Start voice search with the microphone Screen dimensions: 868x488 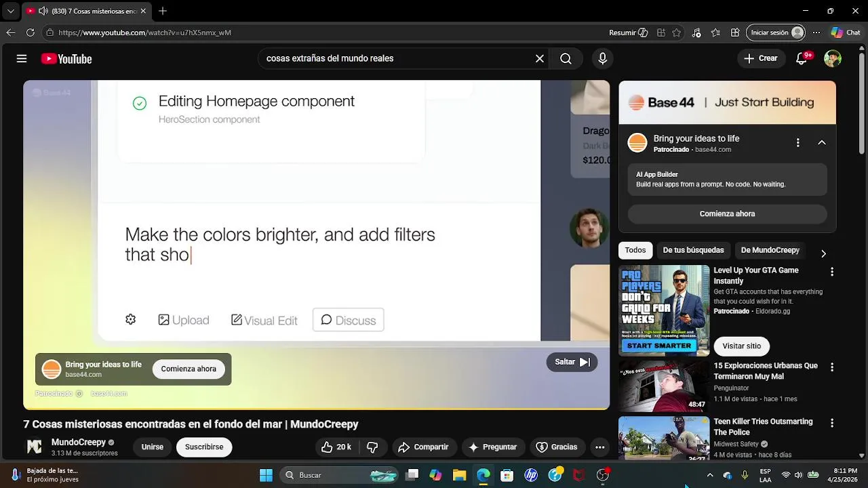click(602, 59)
